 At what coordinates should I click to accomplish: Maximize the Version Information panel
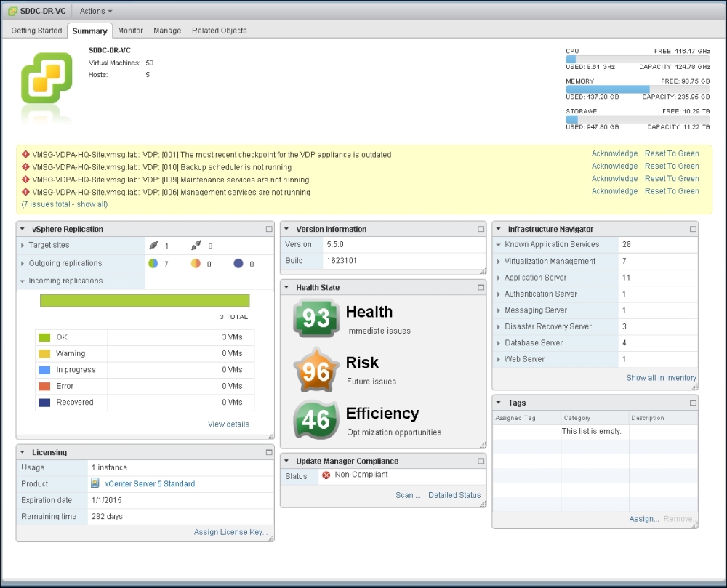[x=481, y=229]
